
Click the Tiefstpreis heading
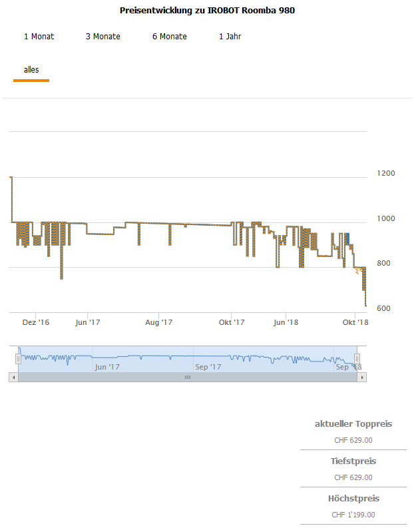(353, 461)
